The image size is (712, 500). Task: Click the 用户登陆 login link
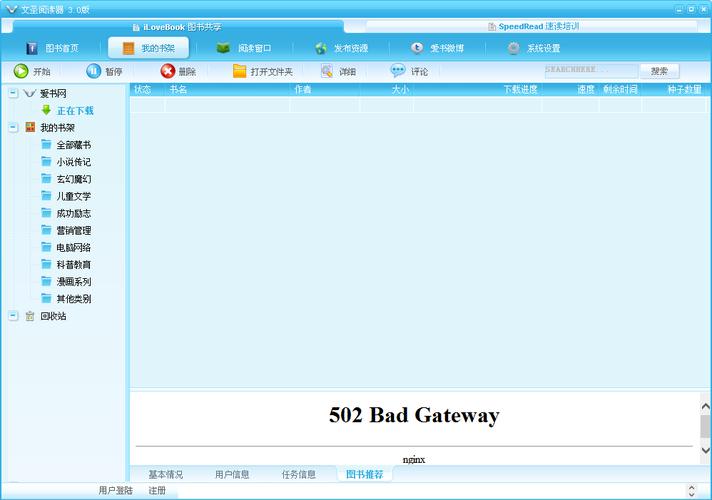coord(116,490)
